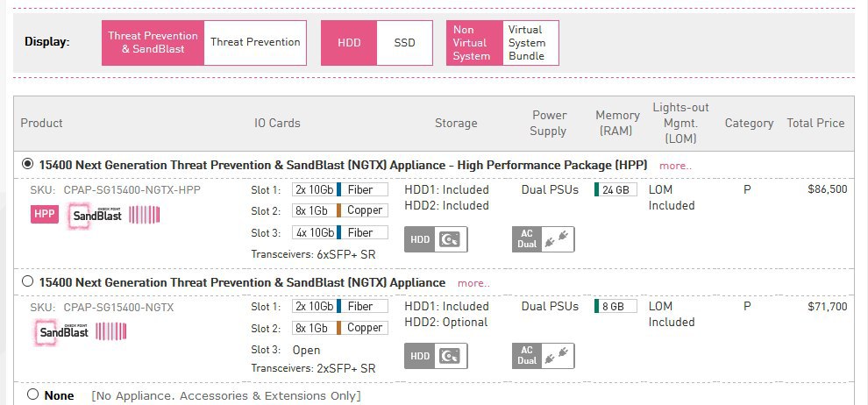868x405 pixels.
Task: Select the None appliance radio button
Action: click(33, 394)
